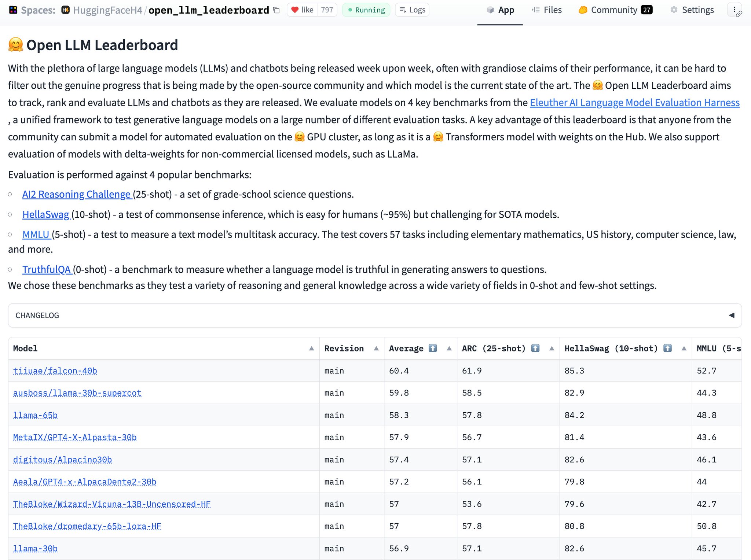
Task: Click the HuggingFaceH4 organization avatar icon
Action: click(66, 10)
